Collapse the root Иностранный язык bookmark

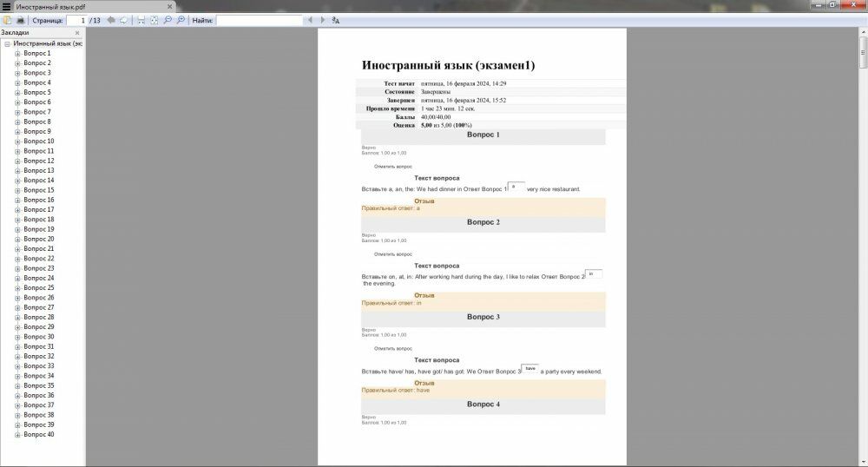coord(7,43)
